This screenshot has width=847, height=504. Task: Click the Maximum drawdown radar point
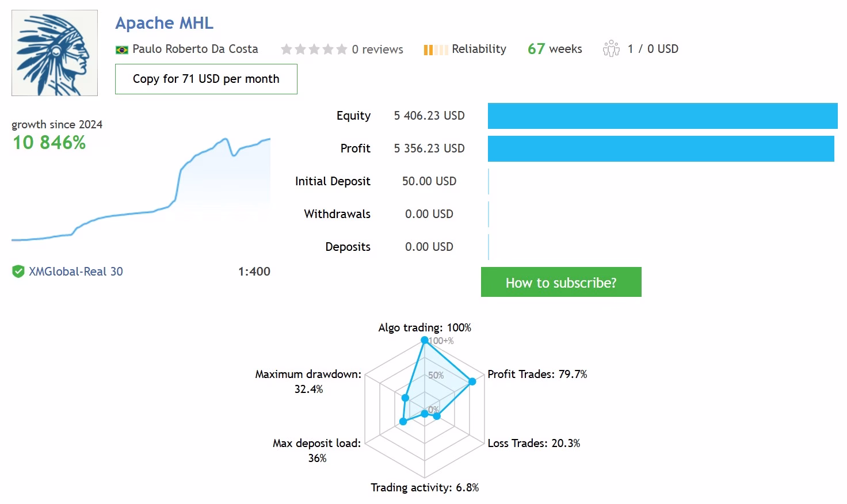point(405,398)
